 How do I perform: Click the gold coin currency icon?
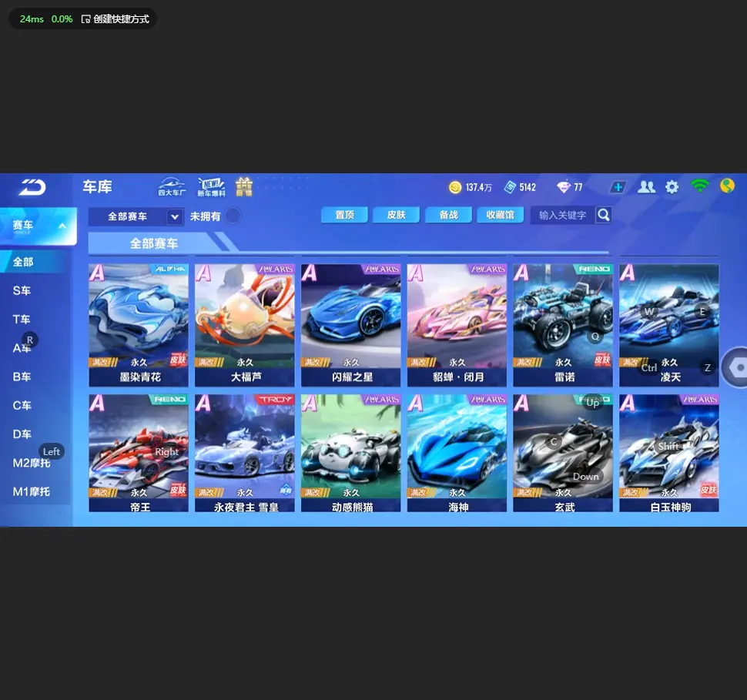pyautogui.click(x=455, y=187)
